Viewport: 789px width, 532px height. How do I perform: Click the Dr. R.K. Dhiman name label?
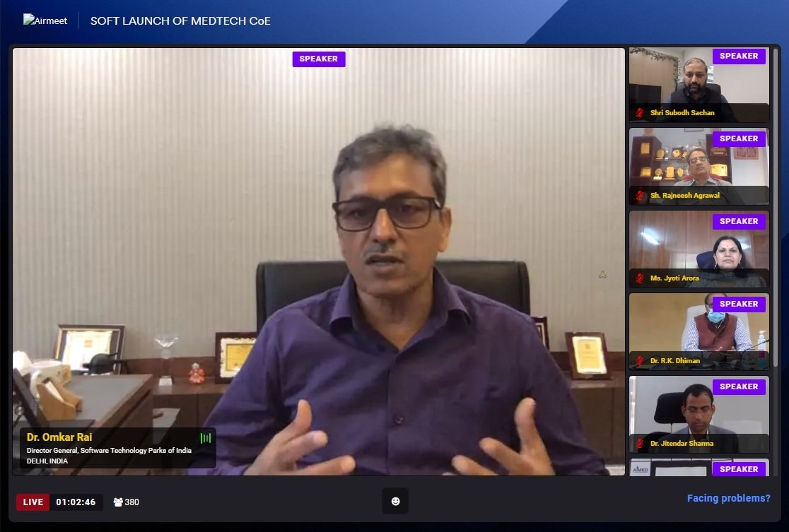pos(674,360)
